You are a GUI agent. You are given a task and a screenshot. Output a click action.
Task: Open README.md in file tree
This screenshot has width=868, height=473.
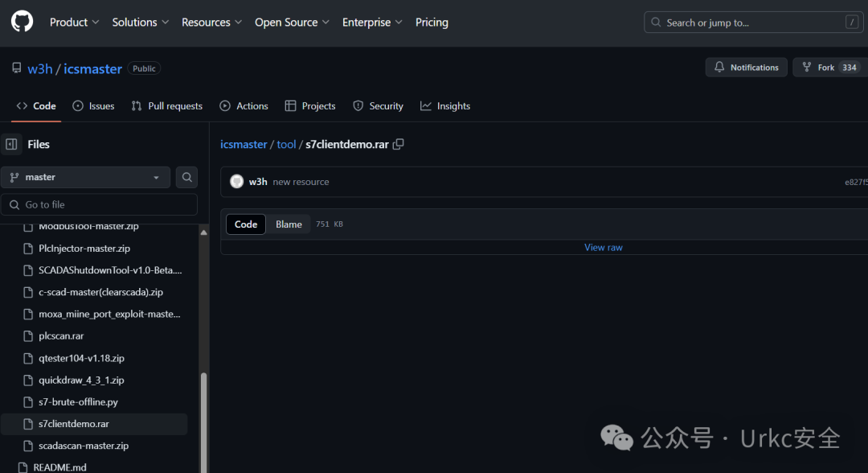click(x=59, y=467)
